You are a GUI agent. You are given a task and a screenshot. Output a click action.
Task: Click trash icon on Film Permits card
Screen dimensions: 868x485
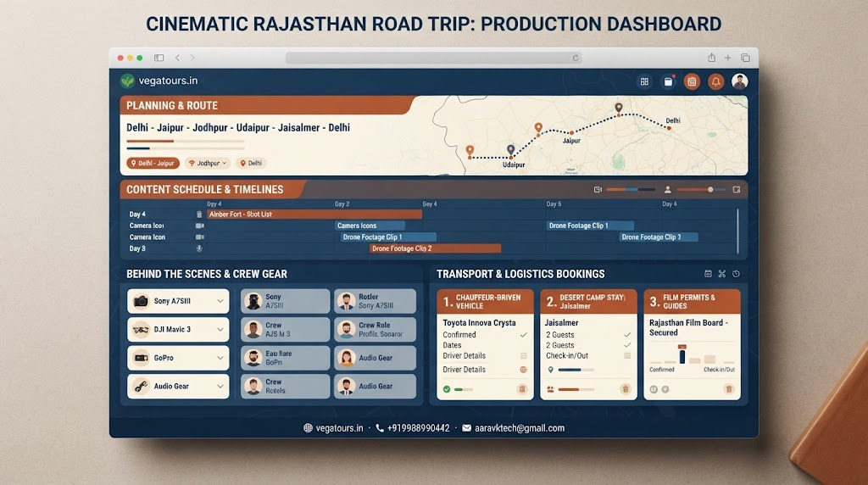[729, 389]
